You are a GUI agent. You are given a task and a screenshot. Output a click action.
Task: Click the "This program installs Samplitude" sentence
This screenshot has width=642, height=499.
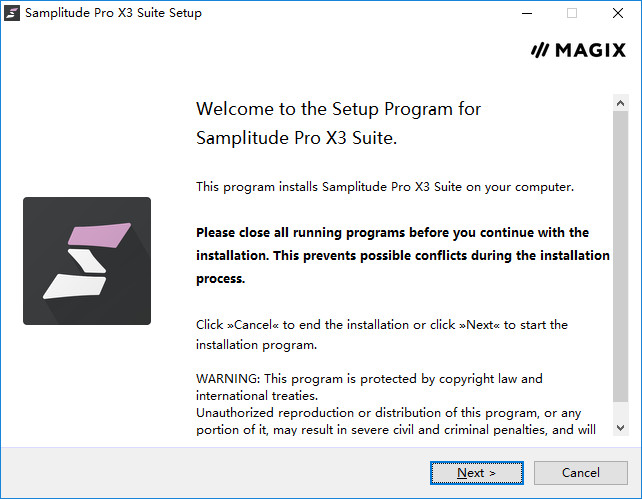pos(385,187)
